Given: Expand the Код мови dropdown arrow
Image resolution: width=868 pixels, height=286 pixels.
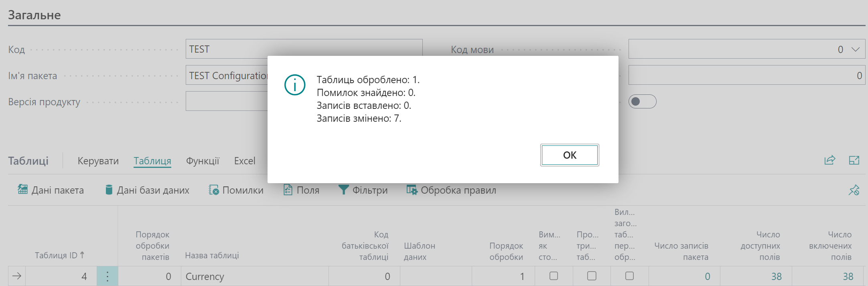Looking at the screenshot, I should 856,49.
